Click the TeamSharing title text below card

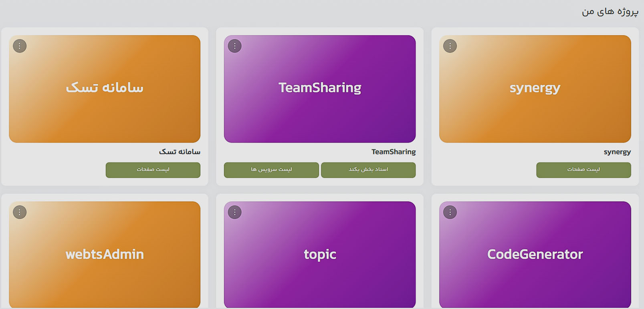(x=394, y=152)
